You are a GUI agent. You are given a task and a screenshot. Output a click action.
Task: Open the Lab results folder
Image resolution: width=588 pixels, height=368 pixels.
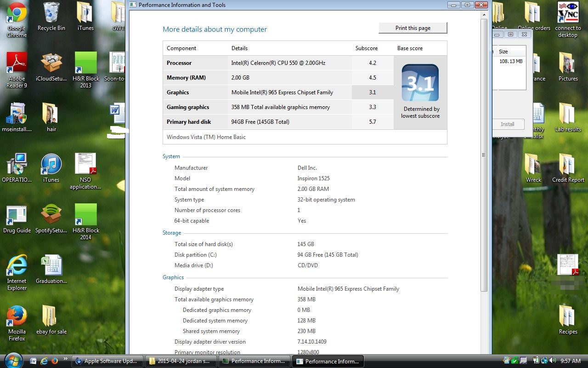pyautogui.click(x=568, y=118)
